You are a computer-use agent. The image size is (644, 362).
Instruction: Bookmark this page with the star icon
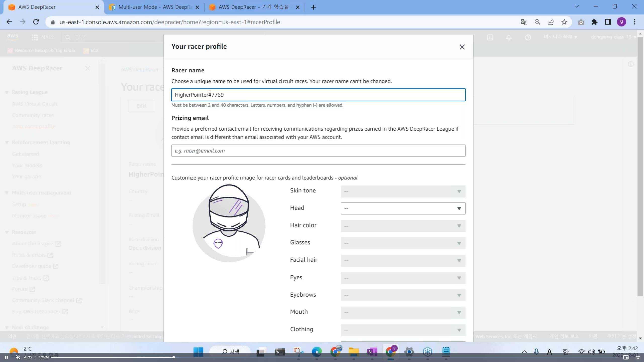point(564,22)
